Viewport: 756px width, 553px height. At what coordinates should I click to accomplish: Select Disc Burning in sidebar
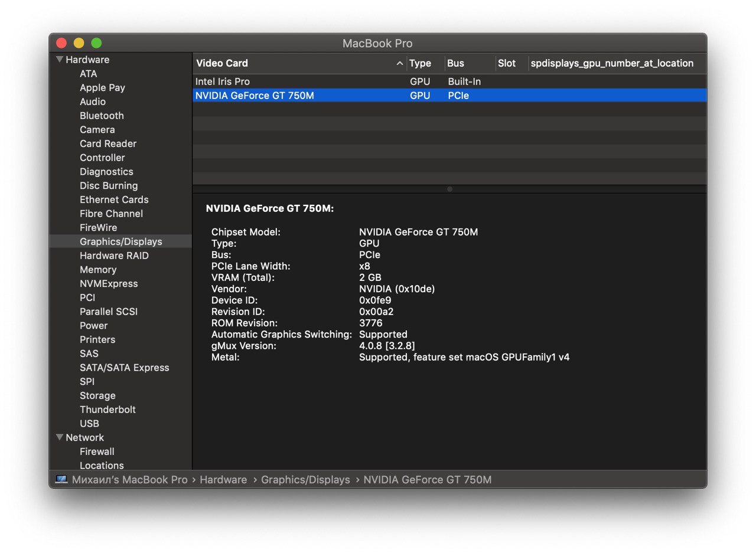point(109,186)
